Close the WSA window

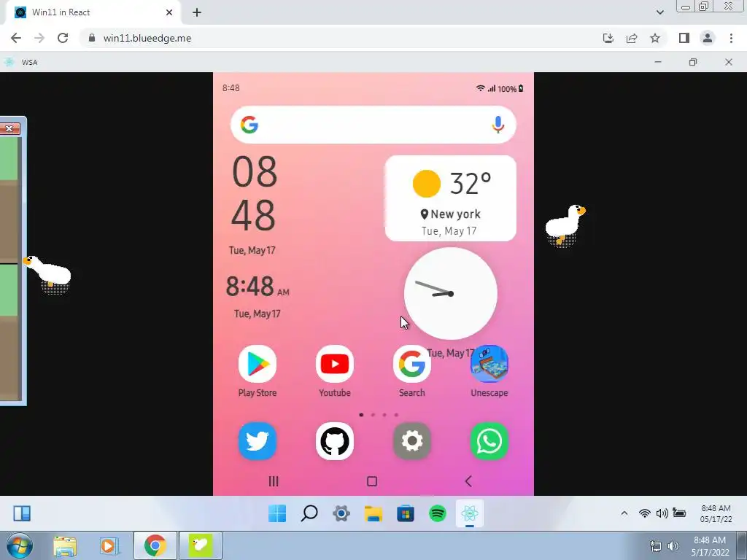[729, 62]
